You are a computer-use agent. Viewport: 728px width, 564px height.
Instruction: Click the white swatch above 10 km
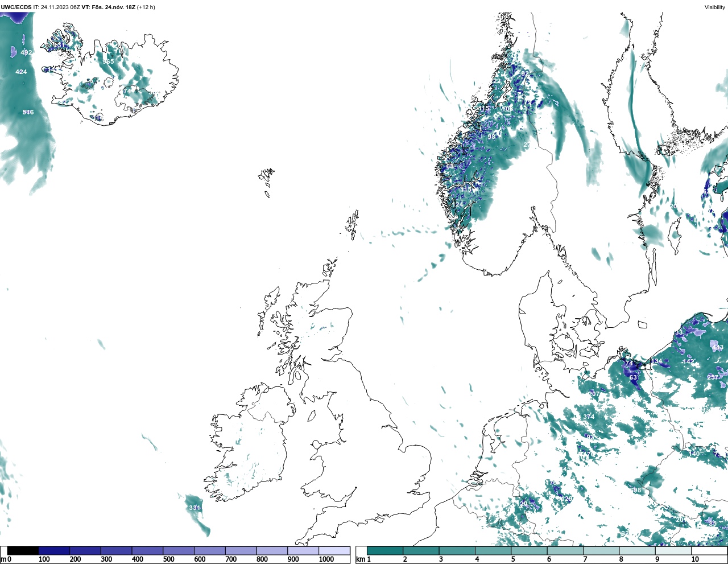[709, 551]
